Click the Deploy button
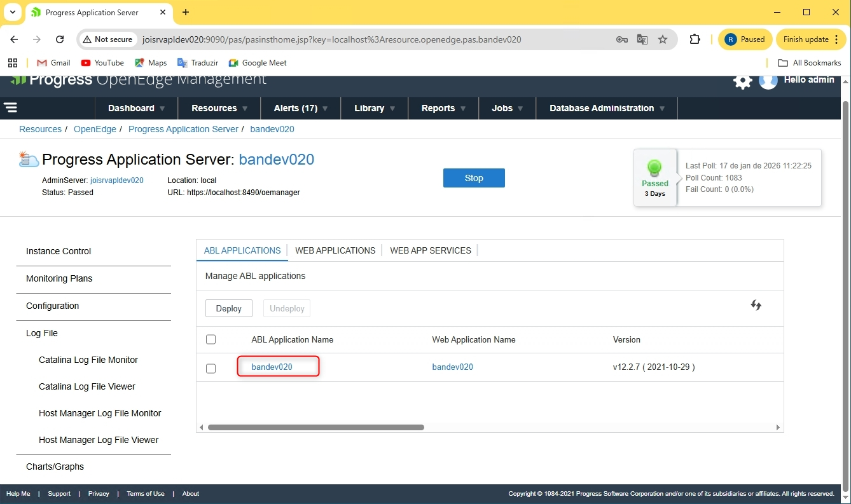 [229, 308]
